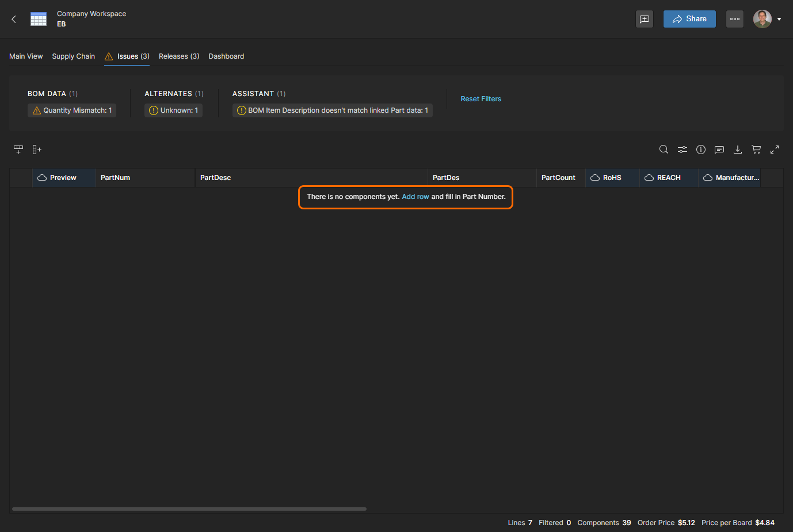Open the filter settings sliders icon
This screenshot has width=793, height=532.
[x=682, y=150]
